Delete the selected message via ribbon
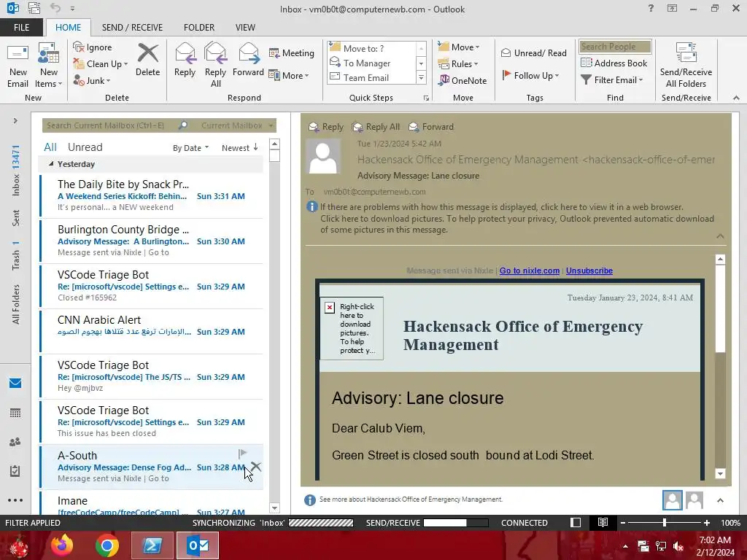This screenshot has width=747, height=560. 147,60
